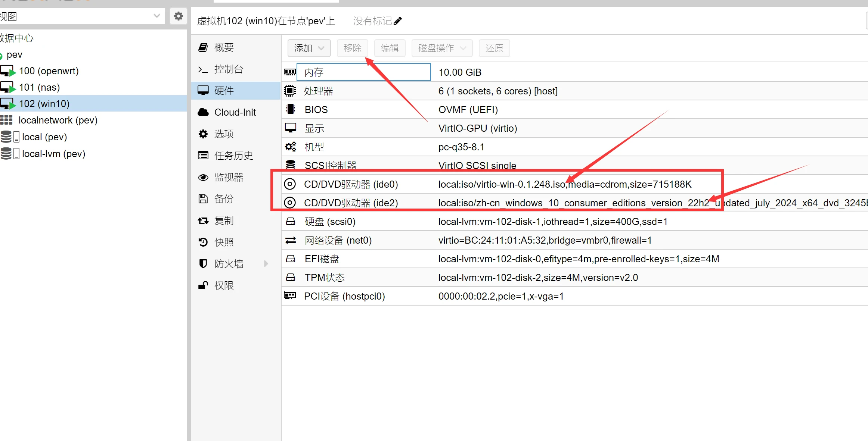
Task: Click the unlock icon beside 权限
Action: 203,285
